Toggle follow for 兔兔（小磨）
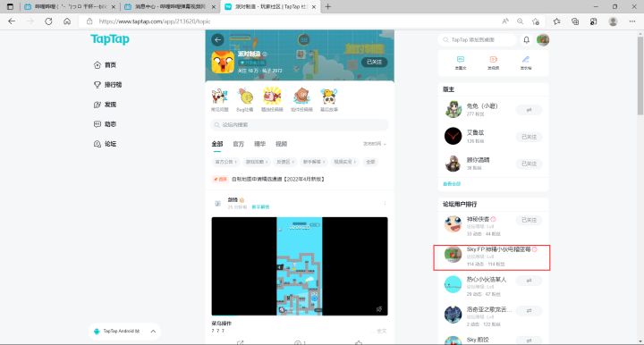The height and width of the screenshot is (345, 644). tap(529, 110)
